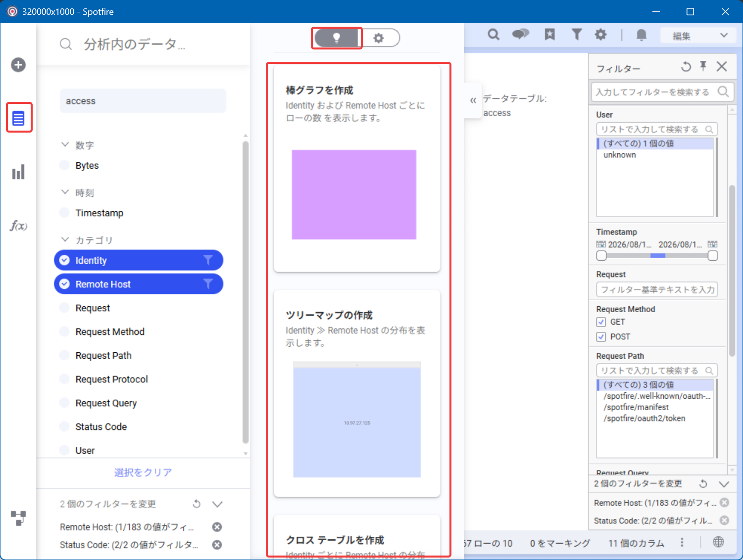
Task: Click the filter search magnifier icon
Action: click(723, 92)
